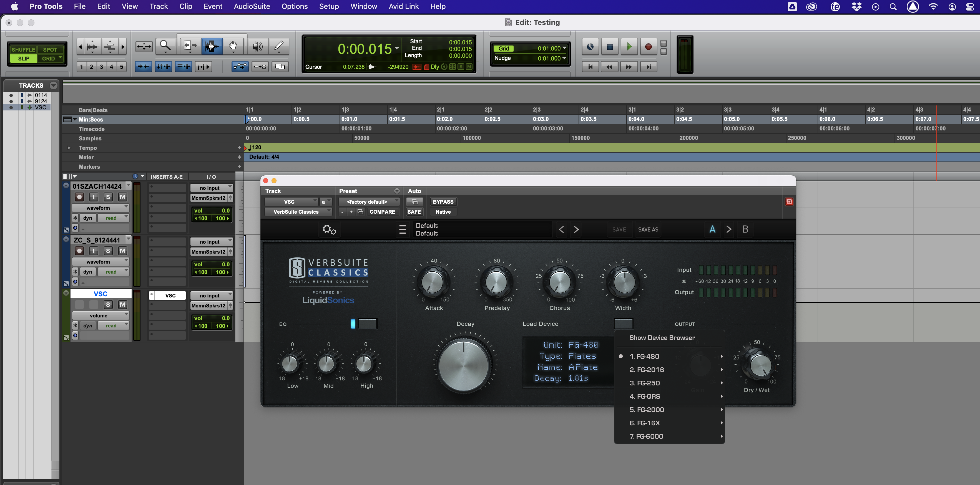Open Dropbox menu bar icon
The height and width of the screenshot is (485, 980).
[x=856, y=6]
